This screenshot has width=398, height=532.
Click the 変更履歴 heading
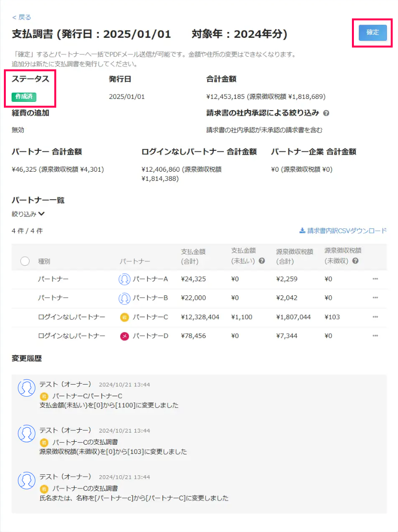[x=27, y=358]
